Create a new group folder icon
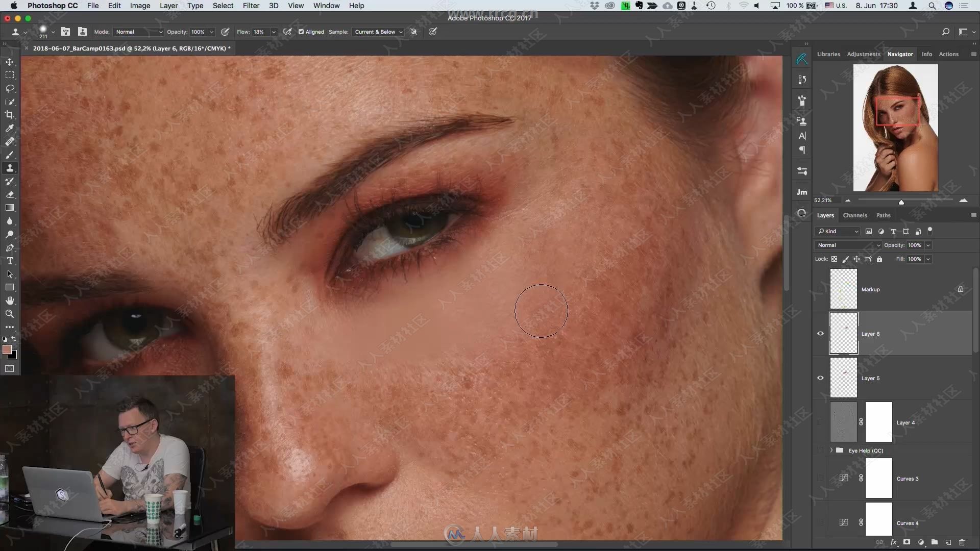 tap(934, 542)
